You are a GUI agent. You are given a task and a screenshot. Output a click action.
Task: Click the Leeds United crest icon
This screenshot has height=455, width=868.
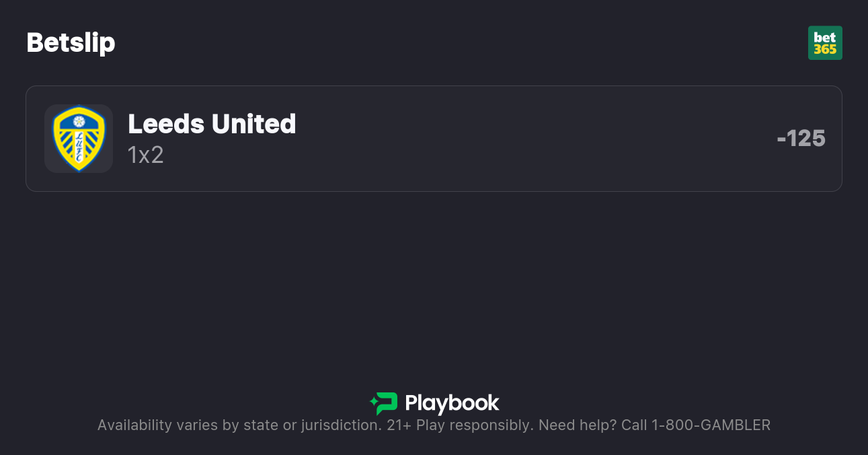coord(79,139)
